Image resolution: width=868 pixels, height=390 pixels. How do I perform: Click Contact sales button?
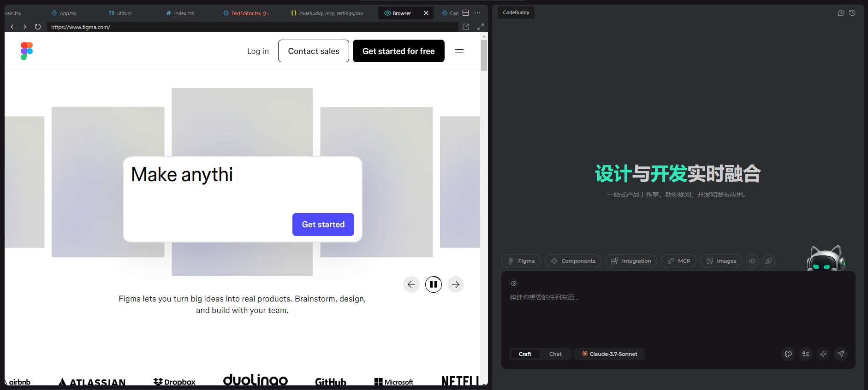point(314,51)
